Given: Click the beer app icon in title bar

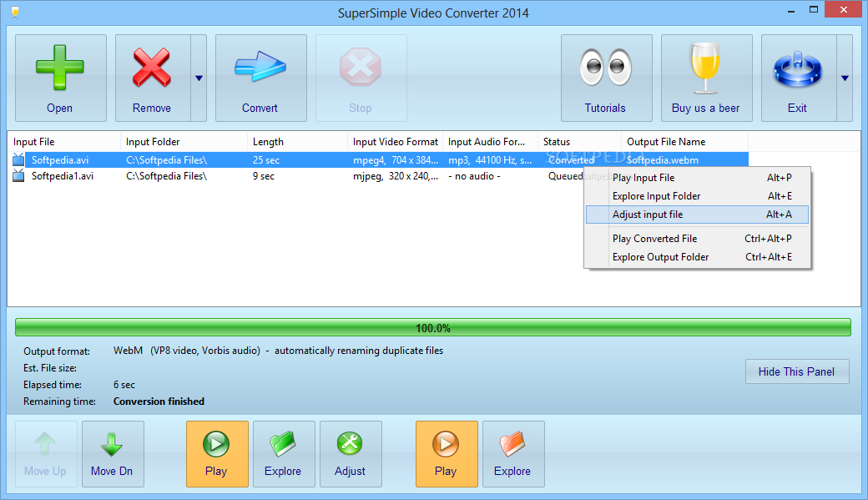Looking at the screenshot, I should [15, 13].
